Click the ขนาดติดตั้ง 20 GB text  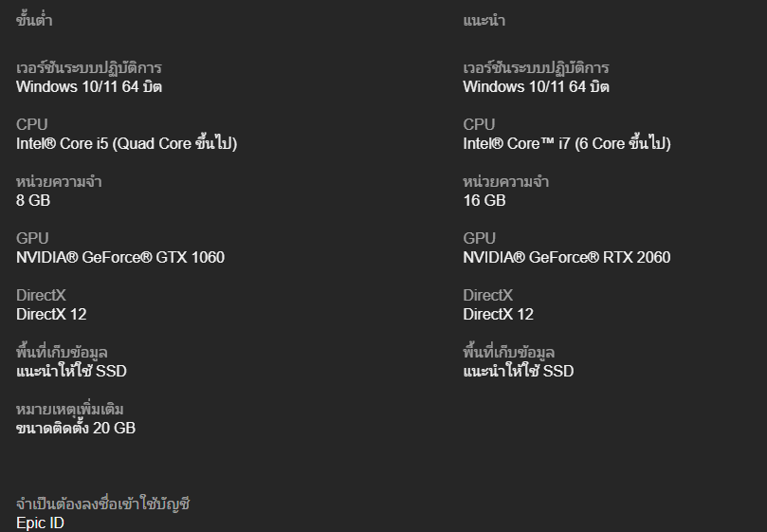click(x=76, y=429)
